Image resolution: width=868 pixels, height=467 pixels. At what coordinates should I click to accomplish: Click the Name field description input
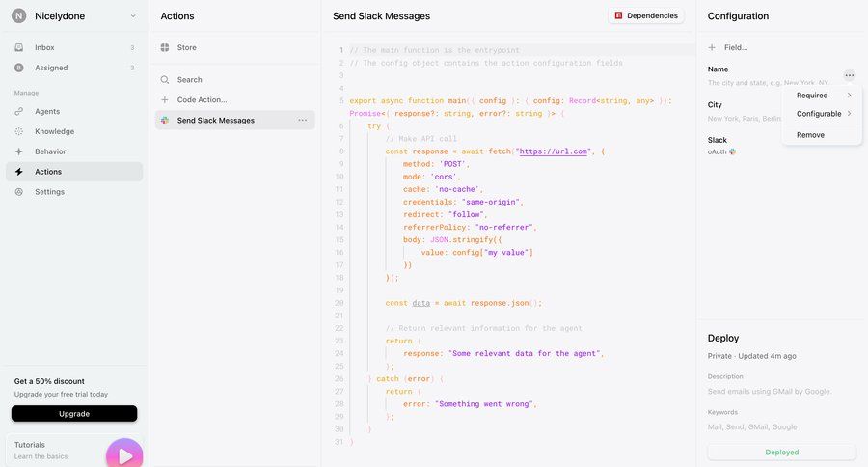tap(768, 83)
